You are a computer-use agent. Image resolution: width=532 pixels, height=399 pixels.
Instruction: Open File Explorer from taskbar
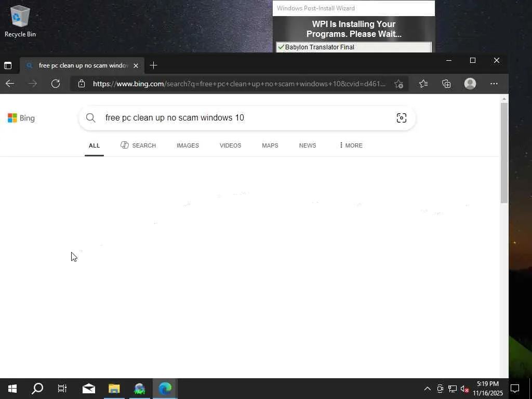114,389
